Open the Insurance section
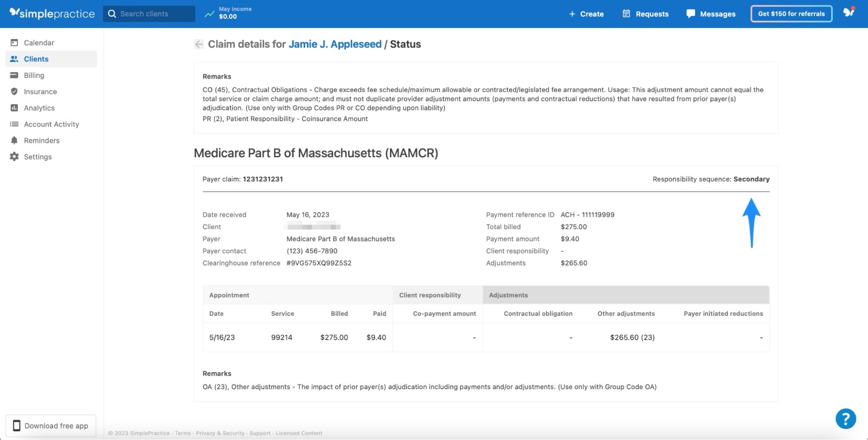868x440 pixels. pos(40,92)
